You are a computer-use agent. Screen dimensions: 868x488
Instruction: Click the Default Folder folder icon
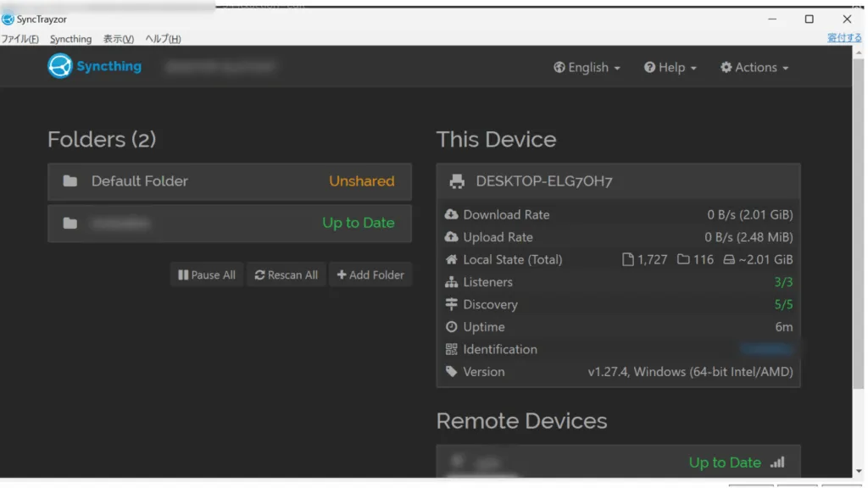(x=70, y=181)
